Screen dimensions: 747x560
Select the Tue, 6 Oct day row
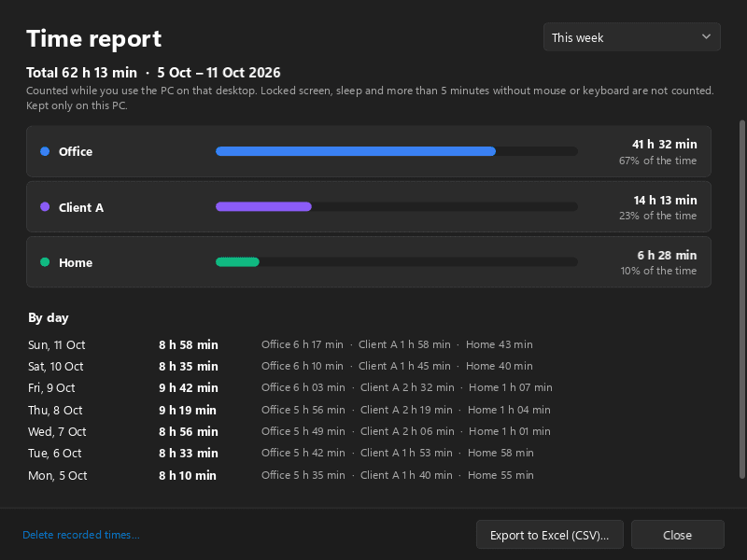point(281,453)
